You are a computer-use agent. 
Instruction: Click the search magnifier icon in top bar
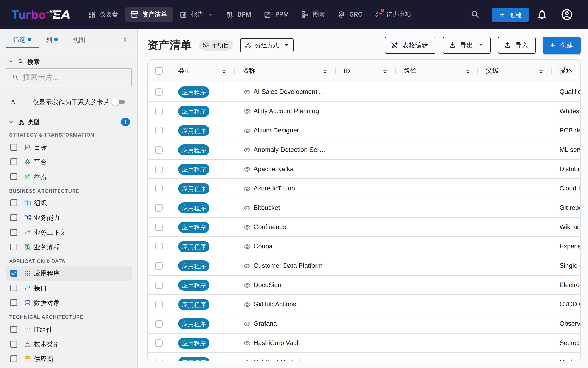tap(475, 14)
